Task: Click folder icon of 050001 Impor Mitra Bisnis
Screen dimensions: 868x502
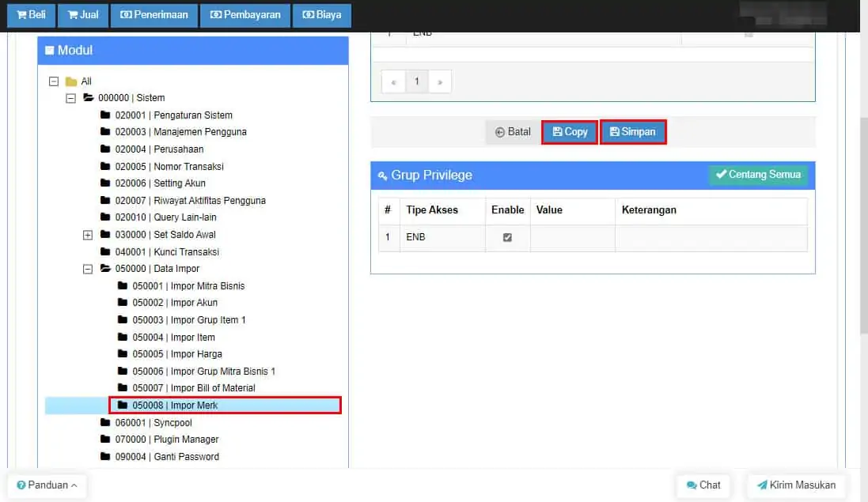Action: [x=123, y=285]
